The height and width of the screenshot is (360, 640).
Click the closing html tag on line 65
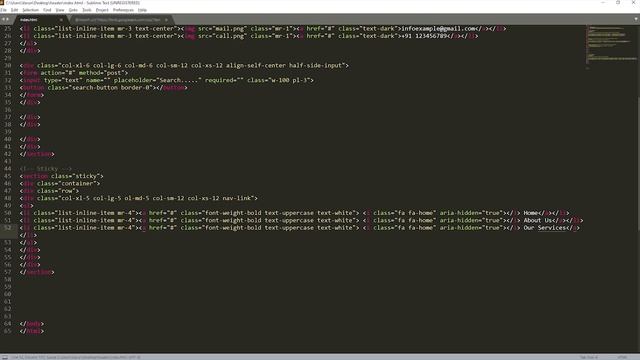pyautogui.click(x=32, y=331)
